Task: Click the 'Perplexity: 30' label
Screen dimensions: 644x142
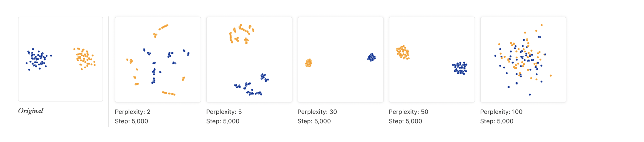Action: tap(317, 112)
